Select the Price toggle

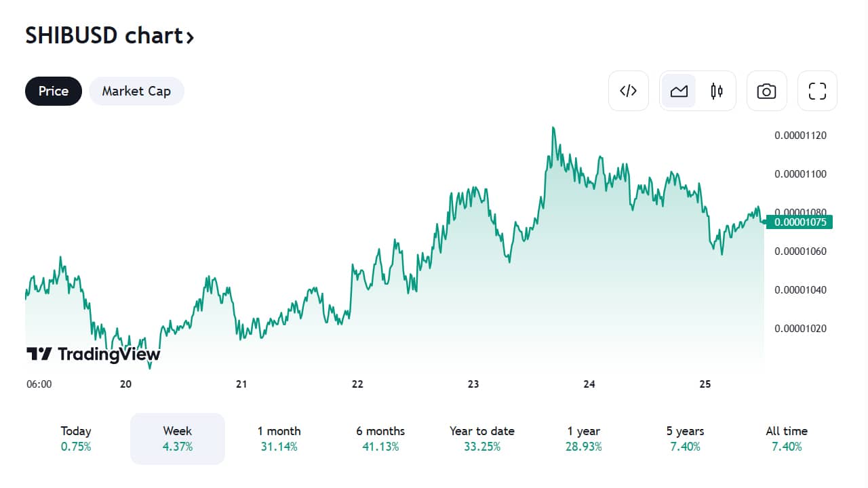[54, 91]
